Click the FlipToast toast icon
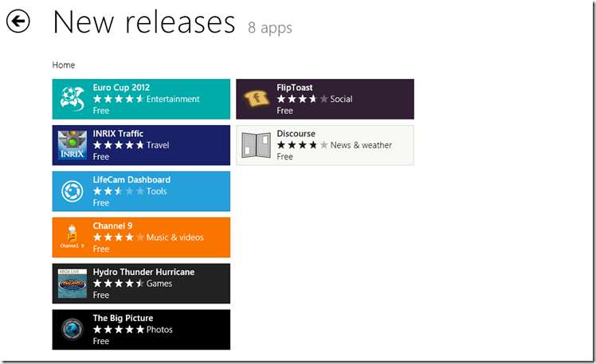This screenshot has width=596, height=364. click(x=257, y=99)
